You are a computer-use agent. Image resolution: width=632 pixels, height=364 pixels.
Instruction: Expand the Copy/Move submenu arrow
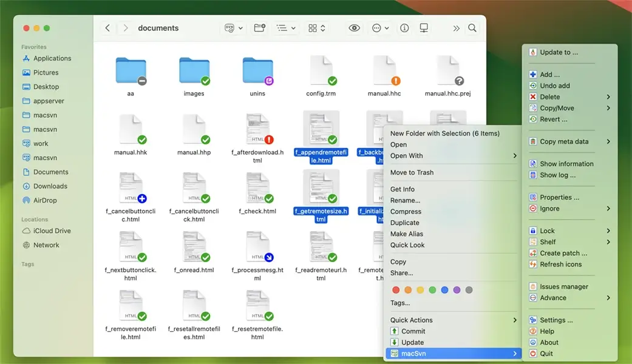point(608,109)
